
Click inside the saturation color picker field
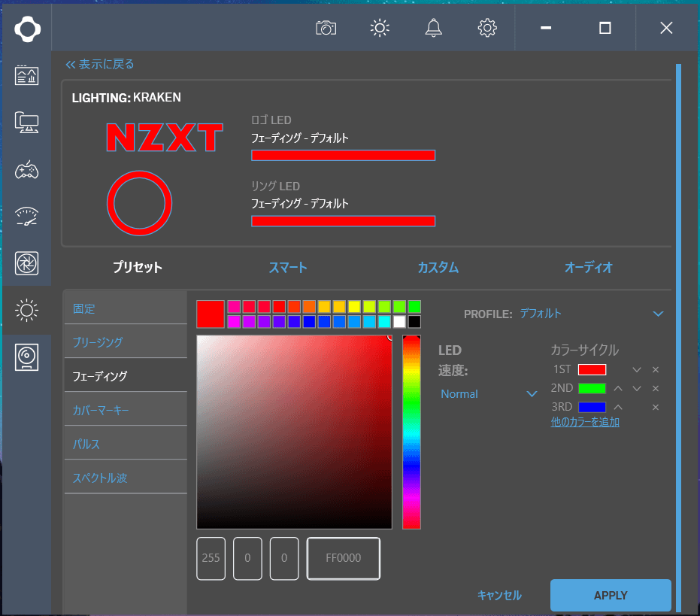click(x=294, y=432)
